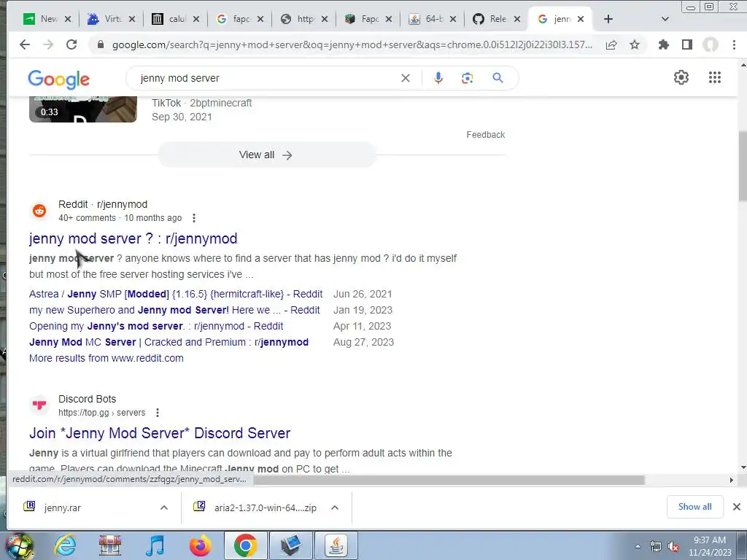This screenshot has width=747, height=560.
Task: Open the tab search dropdown arrow
Action: (665, 19)
